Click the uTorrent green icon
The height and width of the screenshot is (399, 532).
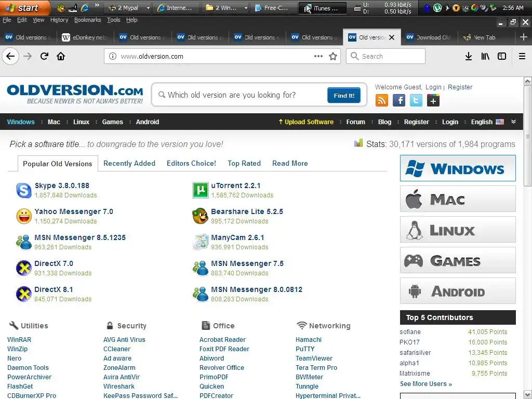(x=200, y=190)
